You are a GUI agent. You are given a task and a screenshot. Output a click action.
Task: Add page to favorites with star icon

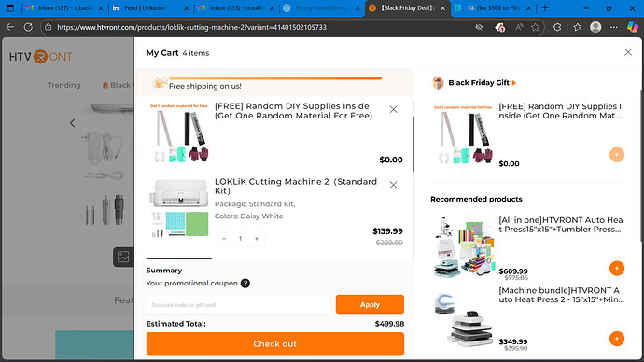click(x=535, y=27)
